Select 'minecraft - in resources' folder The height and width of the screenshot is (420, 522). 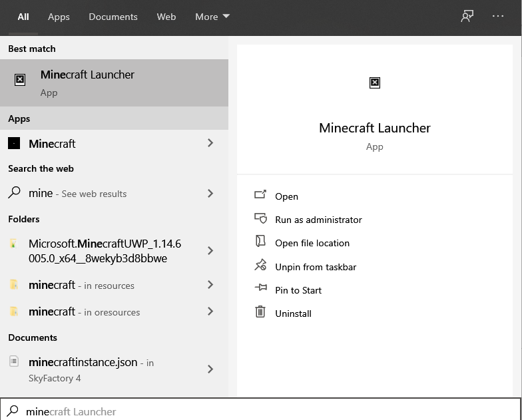click(115, 285)
